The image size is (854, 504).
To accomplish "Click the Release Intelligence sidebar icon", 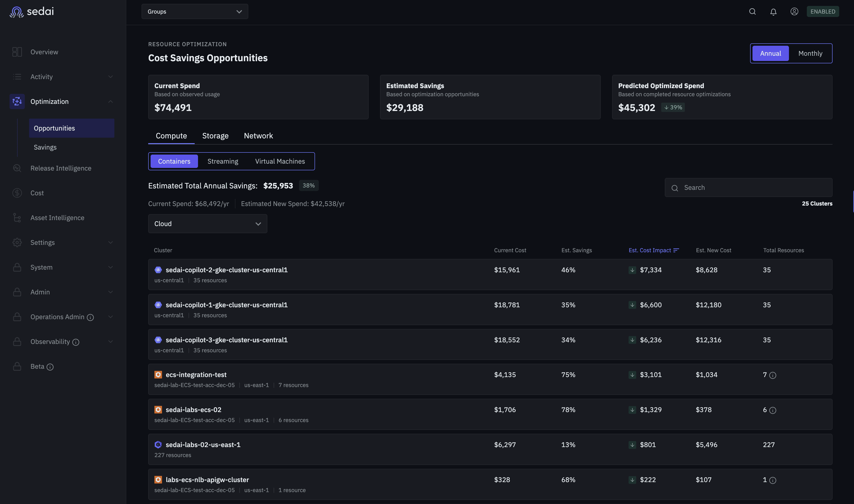I will [17, 168].
